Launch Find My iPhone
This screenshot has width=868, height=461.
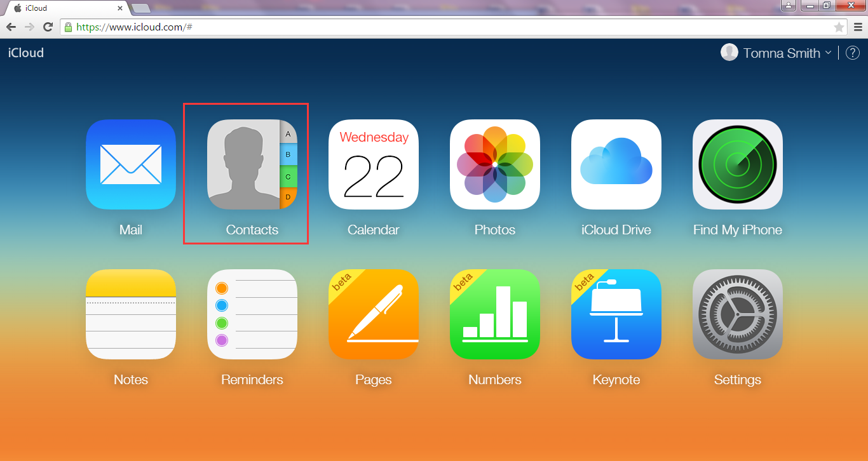737,164
